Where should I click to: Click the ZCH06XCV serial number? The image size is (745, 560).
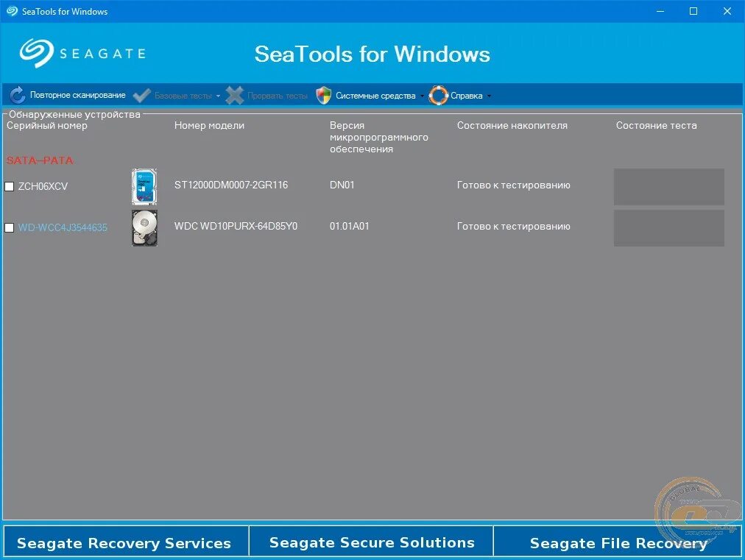click(43, 186)
